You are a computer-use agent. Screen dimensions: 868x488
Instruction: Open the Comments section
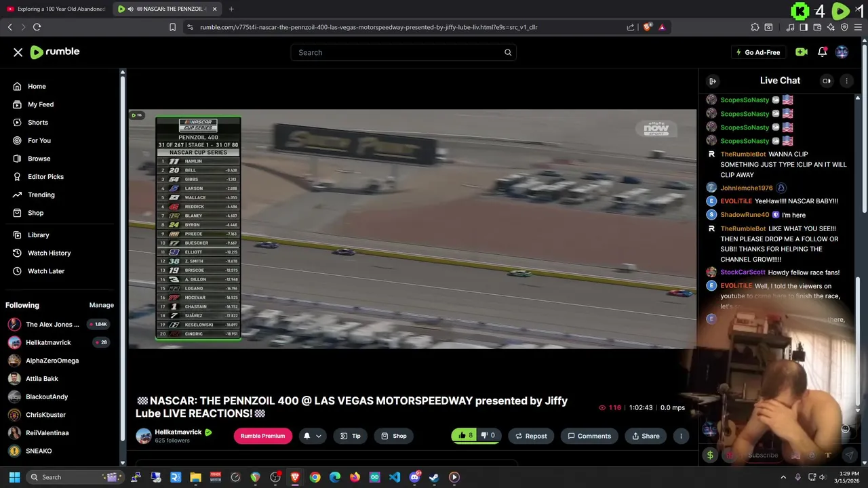pyautogui.click(x=589, y=436)
